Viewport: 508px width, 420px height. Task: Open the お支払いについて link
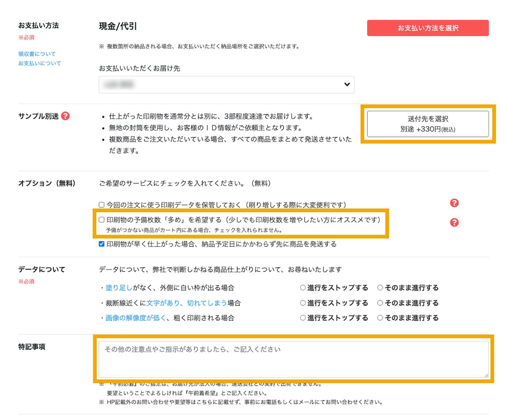39,63
